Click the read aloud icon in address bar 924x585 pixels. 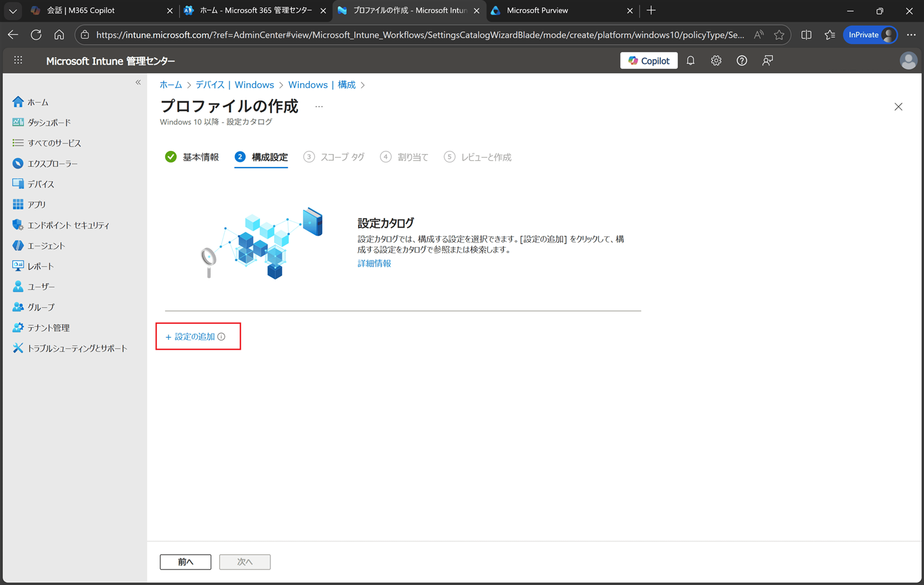tap(759, 35)
